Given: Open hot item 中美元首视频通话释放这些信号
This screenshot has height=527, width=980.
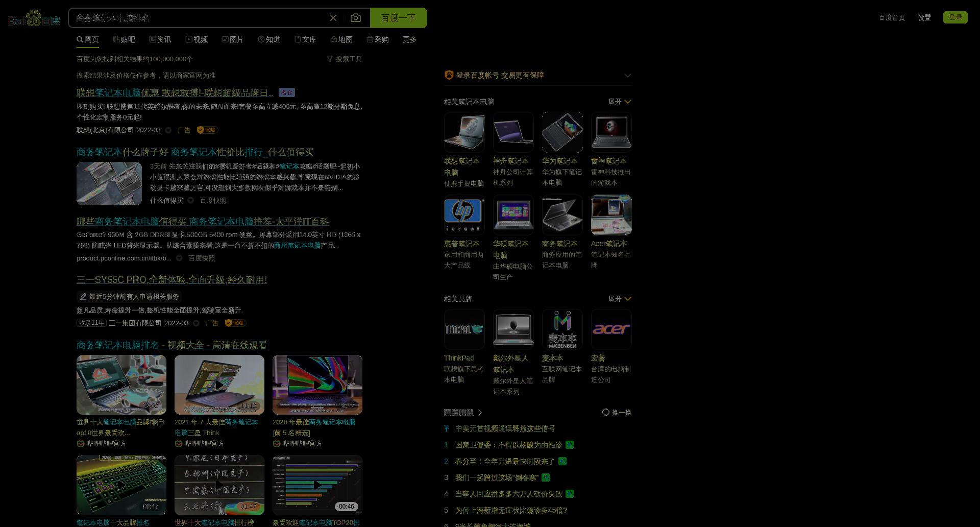Looking at the screenshot, I should (505, 429).
